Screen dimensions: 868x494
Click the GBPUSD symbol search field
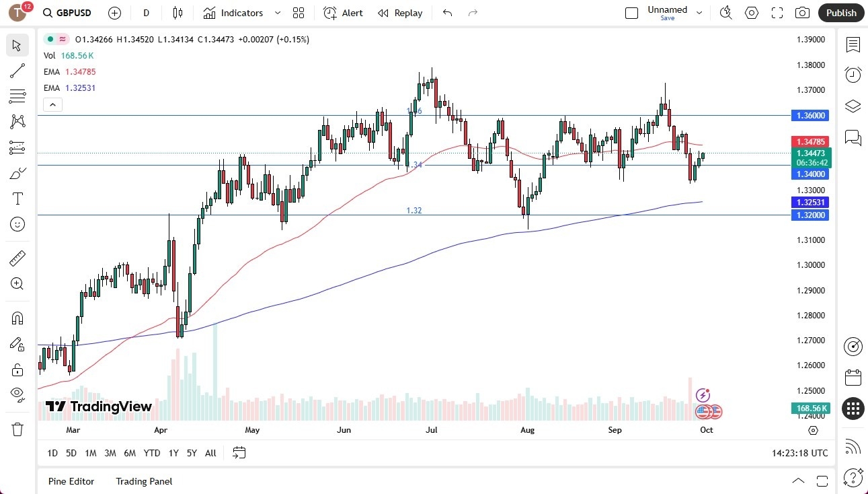click(x=74, y=13)
